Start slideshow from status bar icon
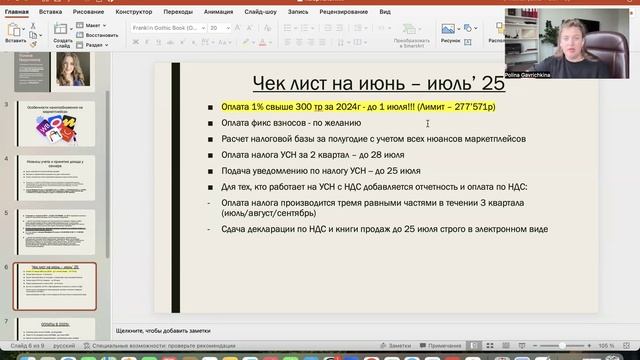This screenshot has width=640, height=360. pos(522,346)
